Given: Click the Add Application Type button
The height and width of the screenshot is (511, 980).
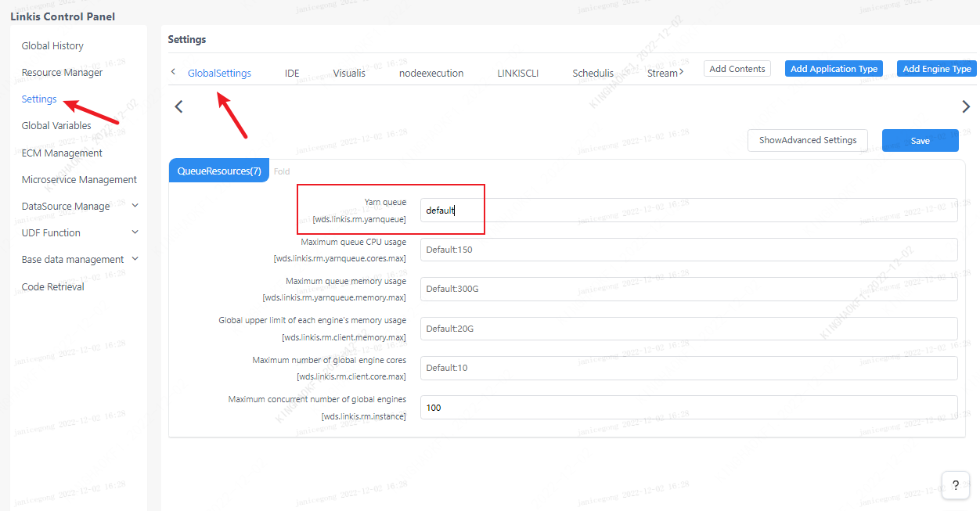Looking at the screenshot, I should 834,69.
